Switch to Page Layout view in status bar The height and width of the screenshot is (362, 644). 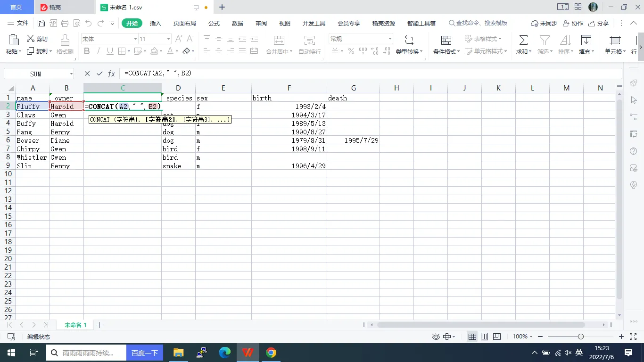coord(484,337)
